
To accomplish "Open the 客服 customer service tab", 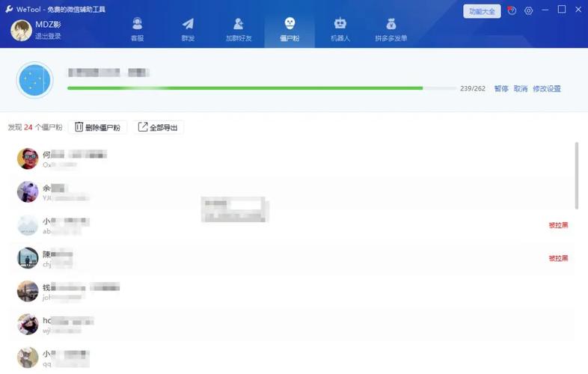I will point(137,29).
